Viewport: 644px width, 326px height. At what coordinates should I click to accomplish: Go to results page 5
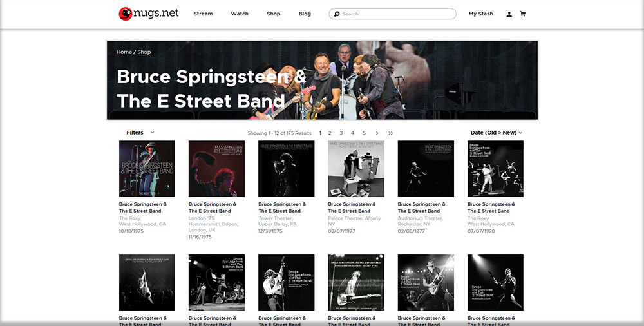click(x=364, y=133)
